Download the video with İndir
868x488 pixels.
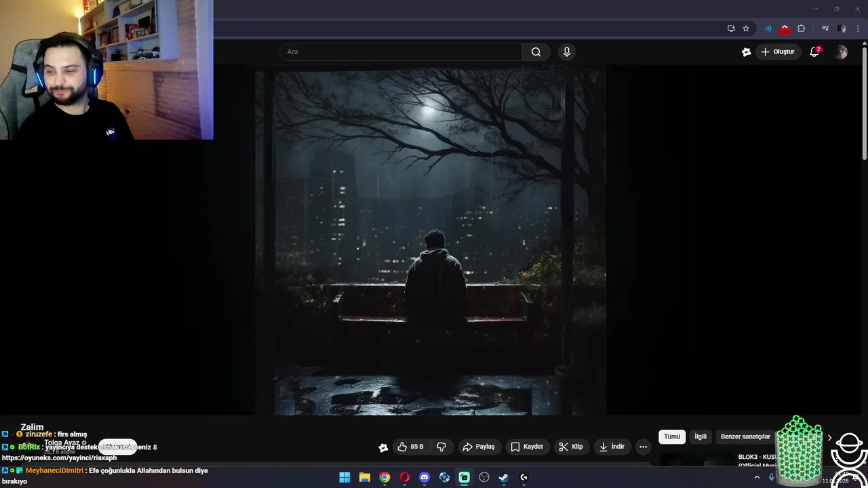[x=612, y=447]
